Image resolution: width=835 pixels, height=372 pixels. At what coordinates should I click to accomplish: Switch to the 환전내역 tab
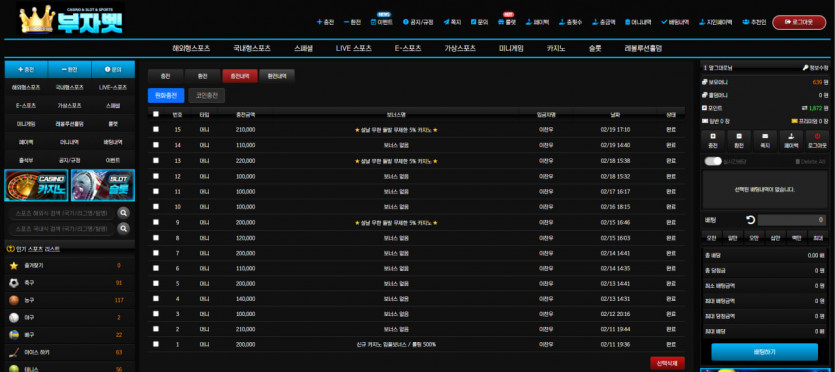(x=277, y=76)
